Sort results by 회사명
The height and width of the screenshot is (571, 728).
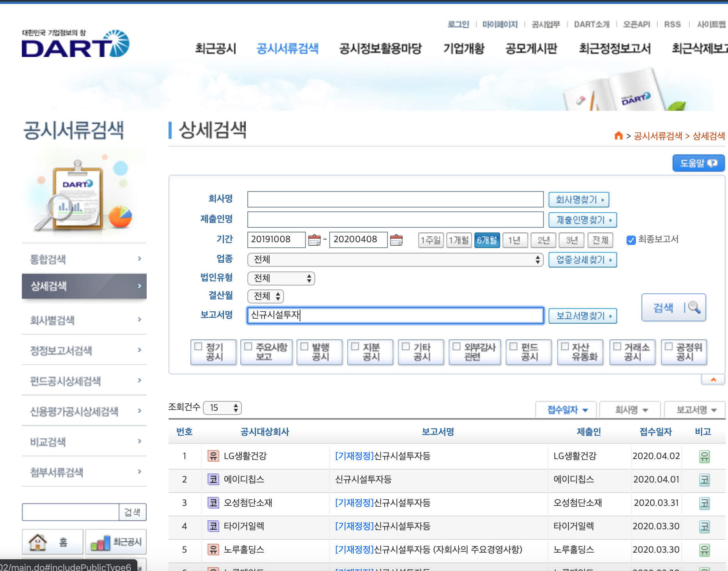630,410
